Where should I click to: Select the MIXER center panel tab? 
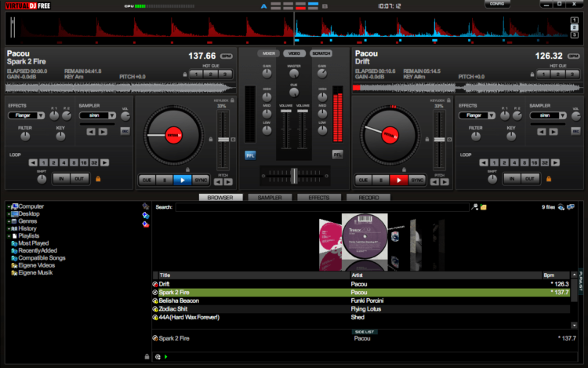[268, 53]
